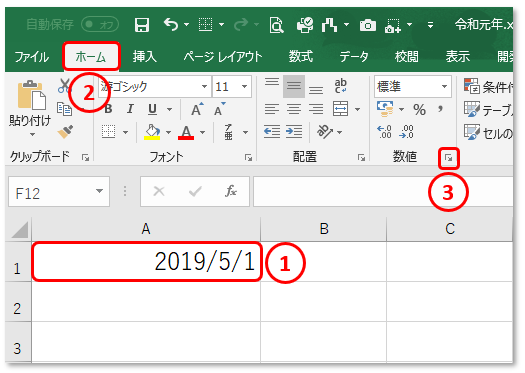This screenshot has height=373, width=525.
Task: Click the text Orientation icon
Action: (x=325, y=132)
